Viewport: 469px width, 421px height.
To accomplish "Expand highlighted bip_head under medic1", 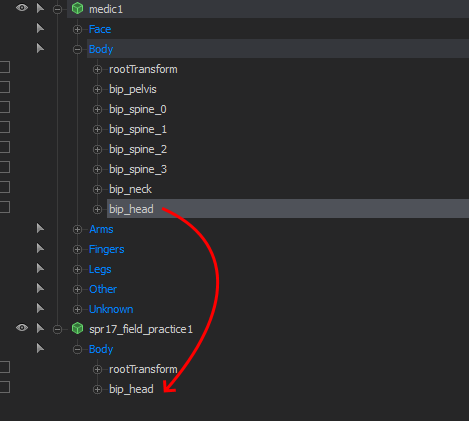I will pyautogui.click(x=97, y=210).
